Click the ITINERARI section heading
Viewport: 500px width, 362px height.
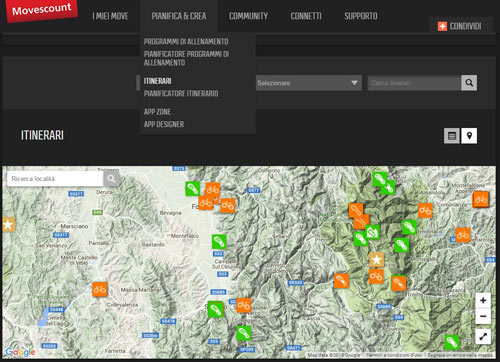(42, 135)
